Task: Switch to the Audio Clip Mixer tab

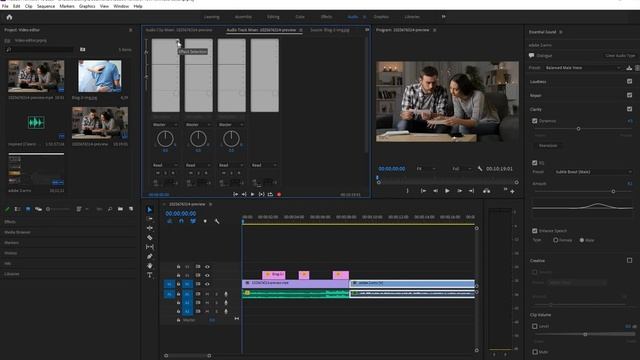Action: point(179,30)
